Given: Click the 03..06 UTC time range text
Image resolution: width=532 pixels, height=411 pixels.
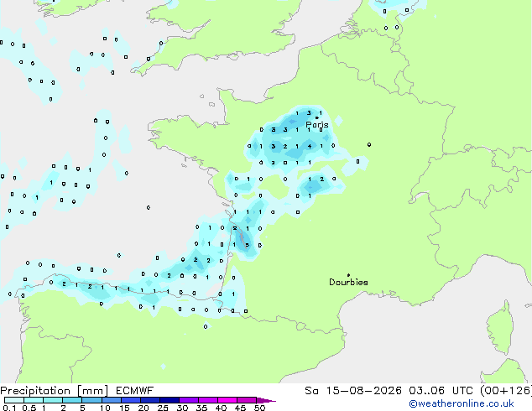Looking at the screenshot, I should click(441, 391).
